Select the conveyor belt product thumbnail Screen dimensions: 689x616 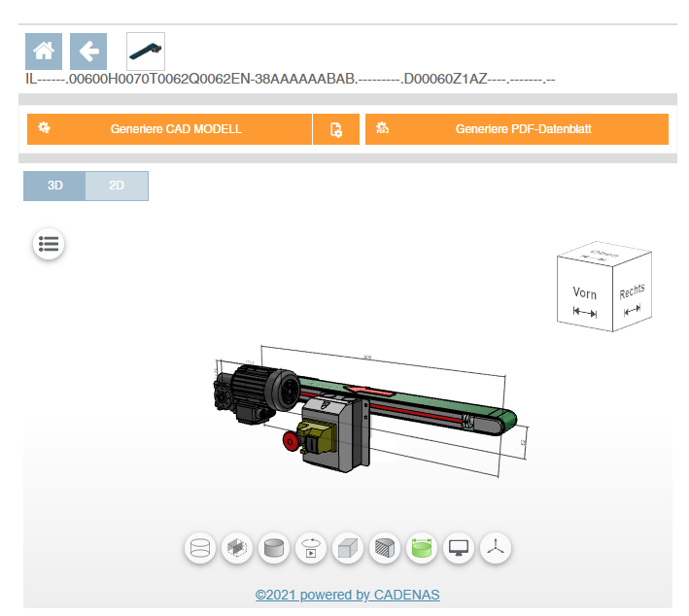[x=146, y=51]
